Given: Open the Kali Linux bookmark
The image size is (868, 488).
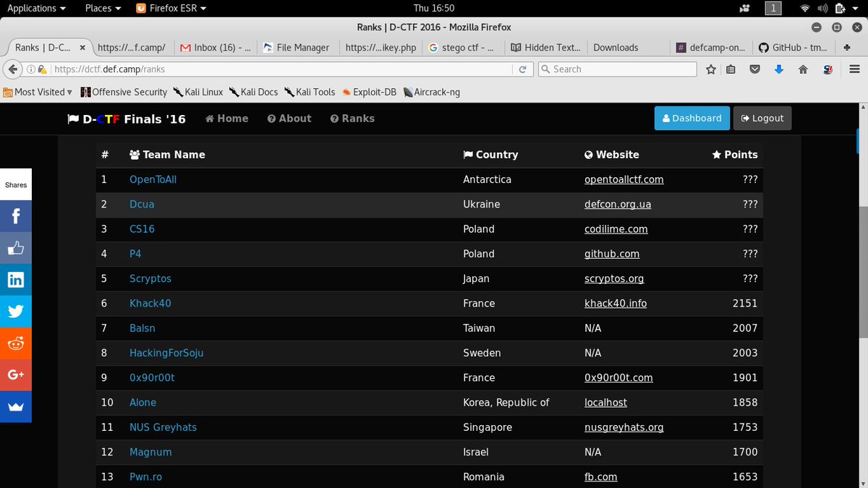Looking at the screenshot, I should [198, 92].
